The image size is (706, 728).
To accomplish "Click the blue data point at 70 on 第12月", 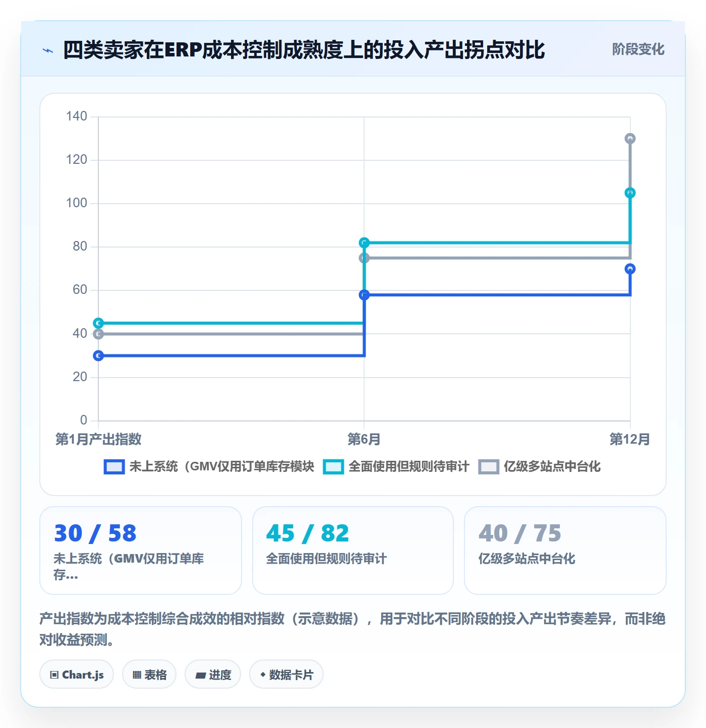I will point(630,269).
